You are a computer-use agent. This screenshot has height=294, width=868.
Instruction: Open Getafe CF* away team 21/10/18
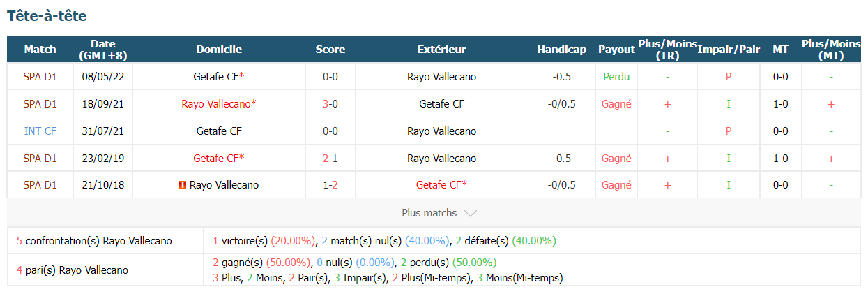[x=441, y=185]
